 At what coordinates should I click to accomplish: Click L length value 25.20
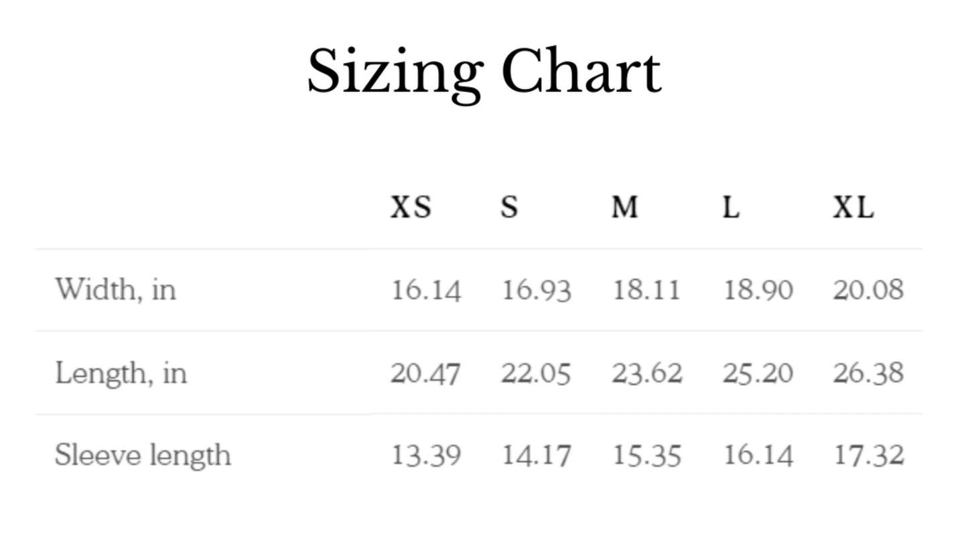(758, 373)
